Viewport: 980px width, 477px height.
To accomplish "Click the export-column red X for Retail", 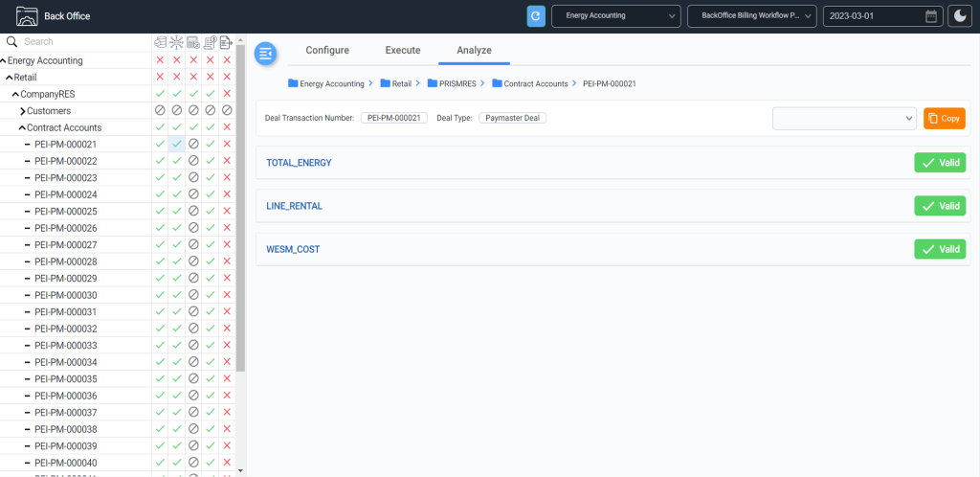I will 227,77.
